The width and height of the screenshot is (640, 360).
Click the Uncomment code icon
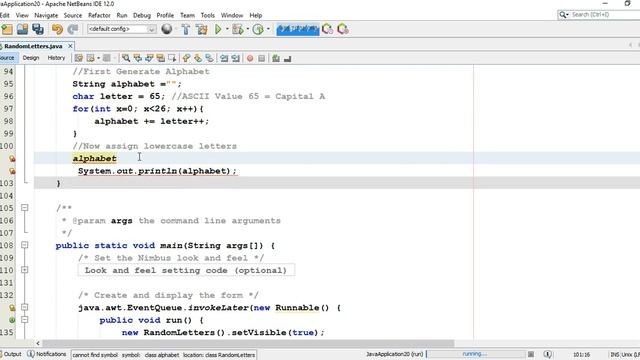coord(287,58)
